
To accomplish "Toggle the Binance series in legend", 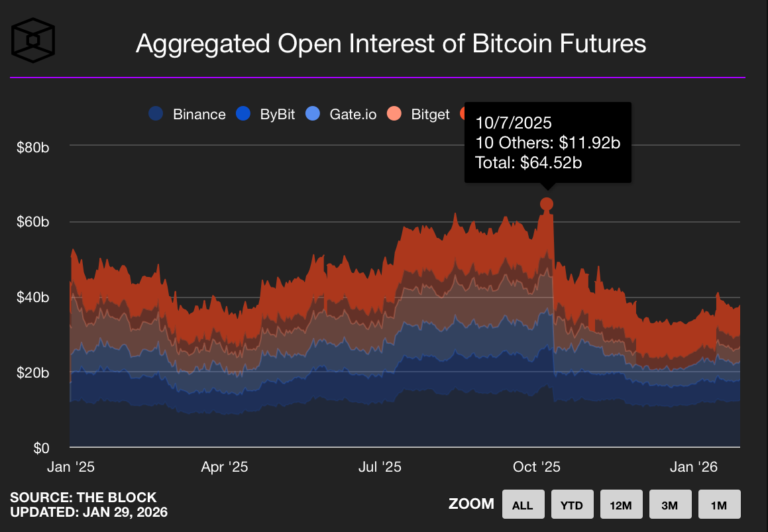I will pyautogui.click(x=199, y=114).
